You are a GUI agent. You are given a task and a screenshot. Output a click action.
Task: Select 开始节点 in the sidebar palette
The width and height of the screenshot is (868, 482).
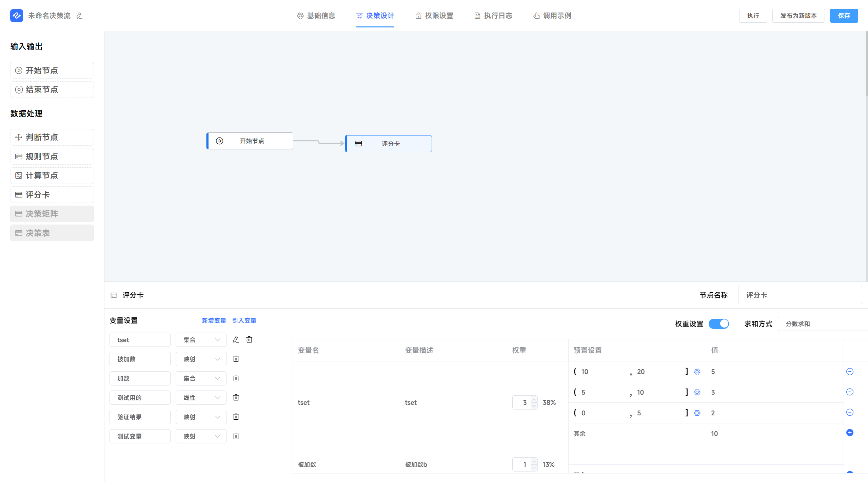52,70
